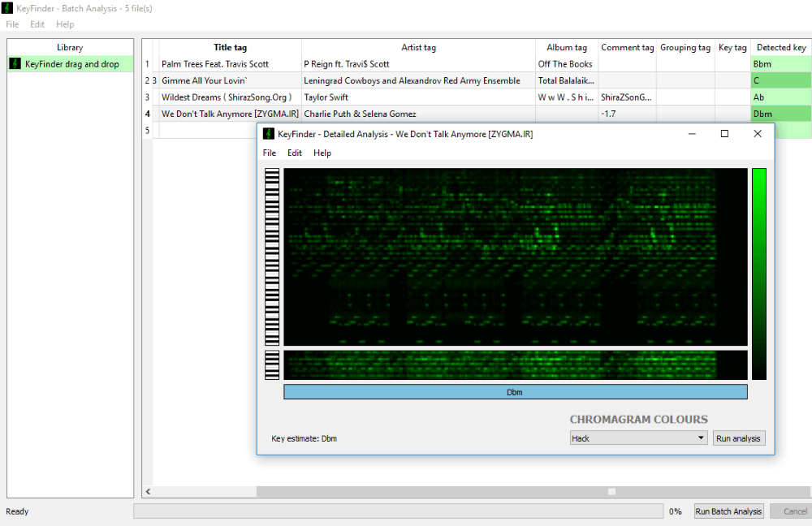Viewport: 812px width, 526px height.
Task: Click the Run analysis button
Action: 738,438
